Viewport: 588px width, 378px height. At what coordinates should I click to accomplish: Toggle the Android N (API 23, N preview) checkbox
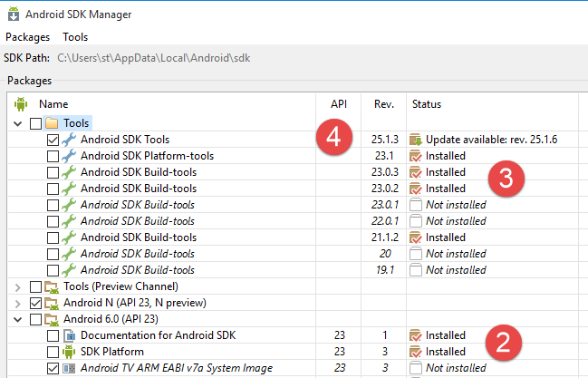35,303
